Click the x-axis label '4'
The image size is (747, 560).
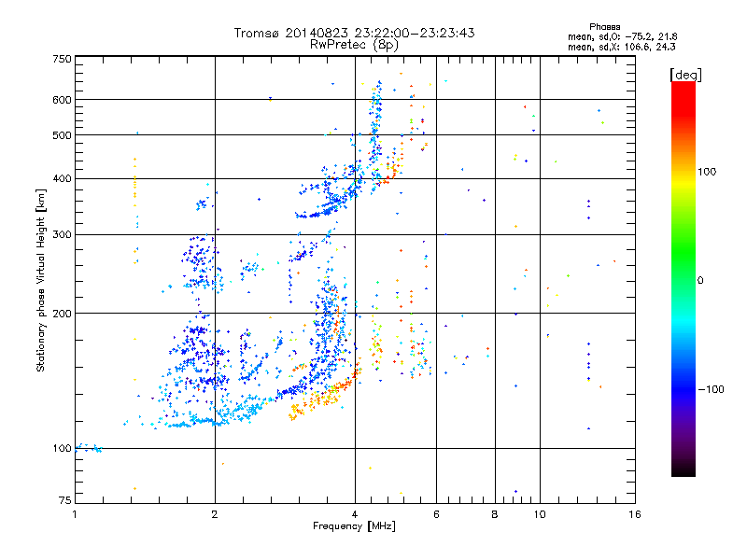(x=355, y=514)
